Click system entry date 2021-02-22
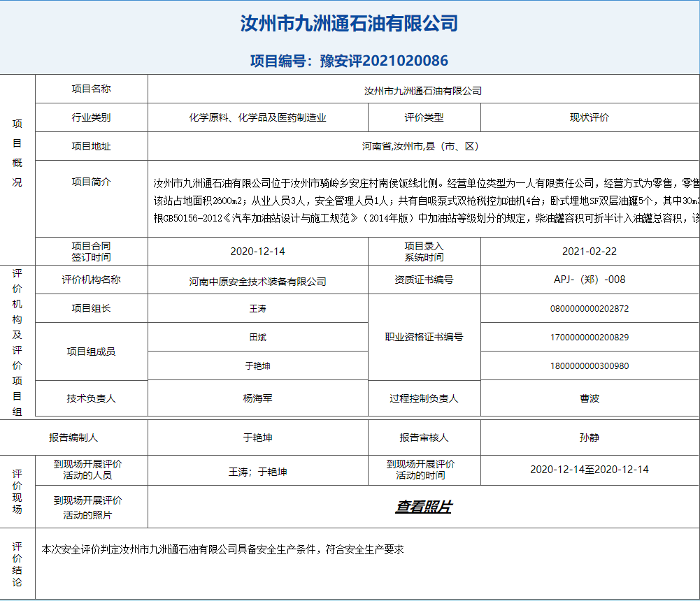The height and width of the screenshot is (601, 700). tap(589, 252)
